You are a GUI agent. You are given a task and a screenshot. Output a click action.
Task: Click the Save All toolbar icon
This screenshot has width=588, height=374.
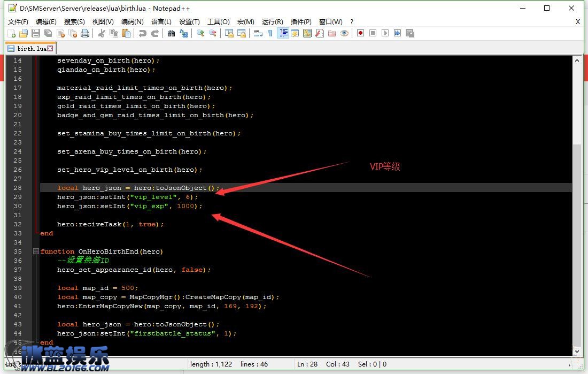click(x=48, y=33)
